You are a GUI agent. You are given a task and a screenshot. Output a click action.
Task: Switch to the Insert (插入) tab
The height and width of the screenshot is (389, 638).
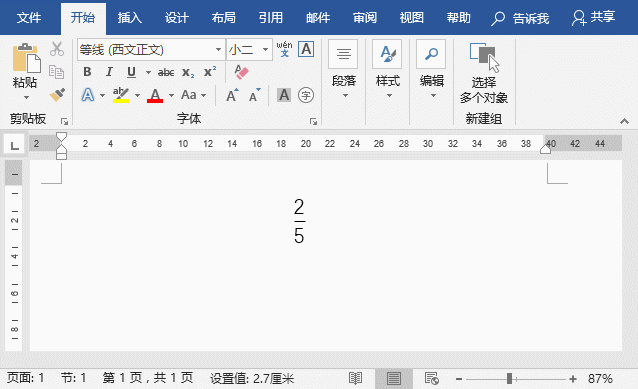click(130, 18)
